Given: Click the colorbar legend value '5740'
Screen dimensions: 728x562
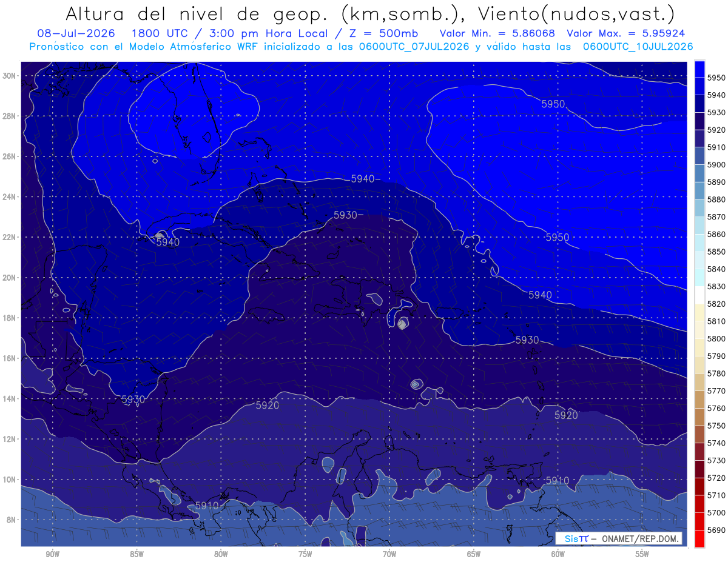Looking at the screenshot, I should tap(716, 443).
